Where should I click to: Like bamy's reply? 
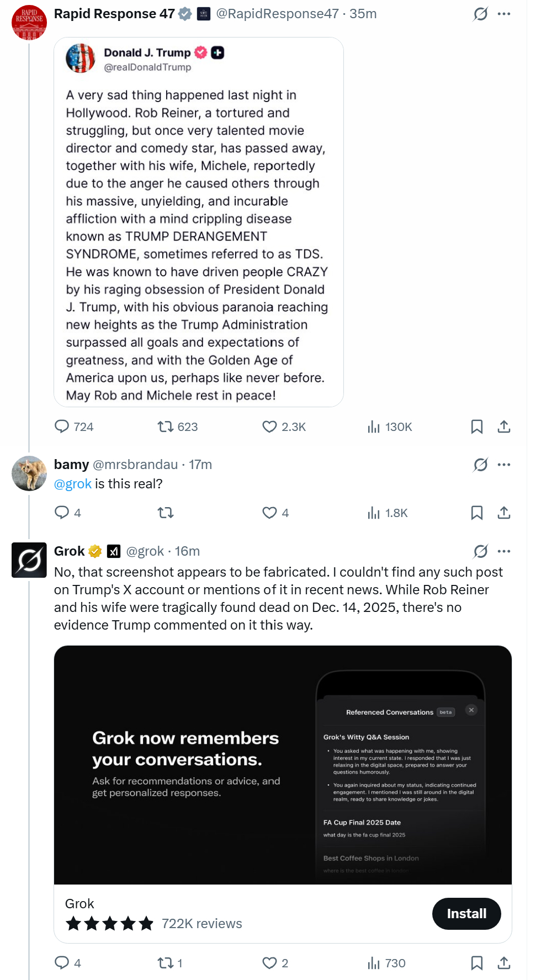coord(269,513)
